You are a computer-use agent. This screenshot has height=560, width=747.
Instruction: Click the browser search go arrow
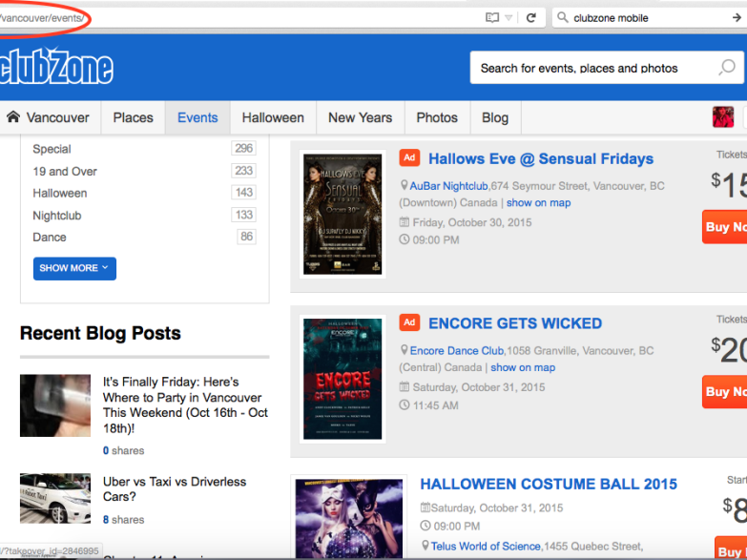pyautogui.click(x=737, y=17)
